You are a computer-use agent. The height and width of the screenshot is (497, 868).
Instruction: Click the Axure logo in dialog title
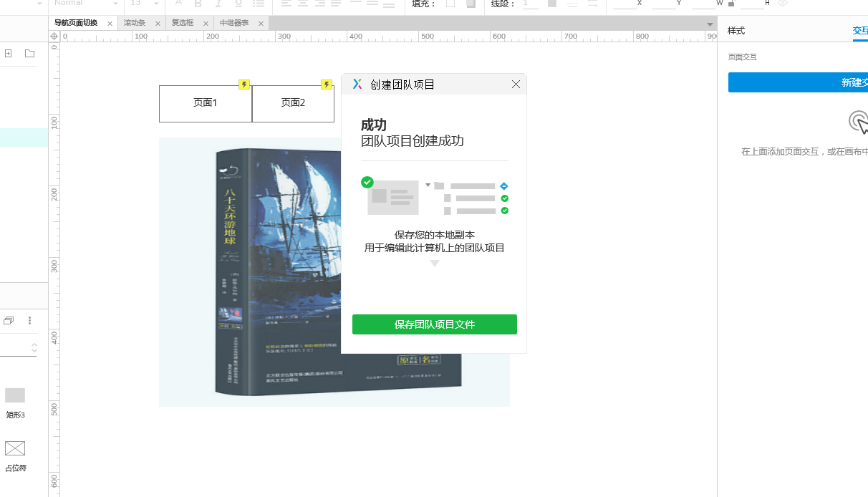357,85
